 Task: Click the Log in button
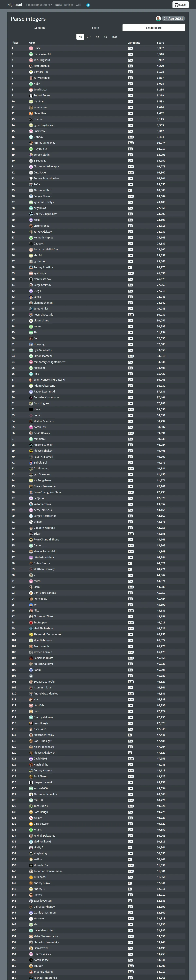[x=181, y=5]
